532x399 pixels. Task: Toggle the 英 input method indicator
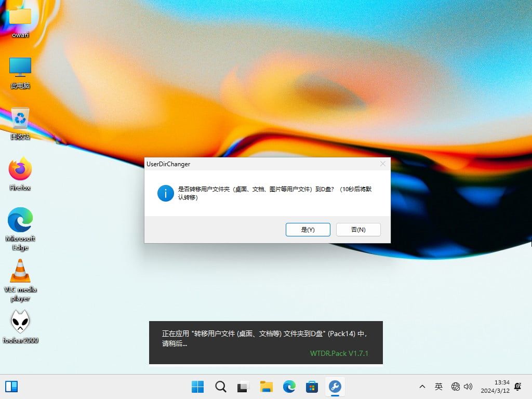pyautogui.click(x=438, y=387)
